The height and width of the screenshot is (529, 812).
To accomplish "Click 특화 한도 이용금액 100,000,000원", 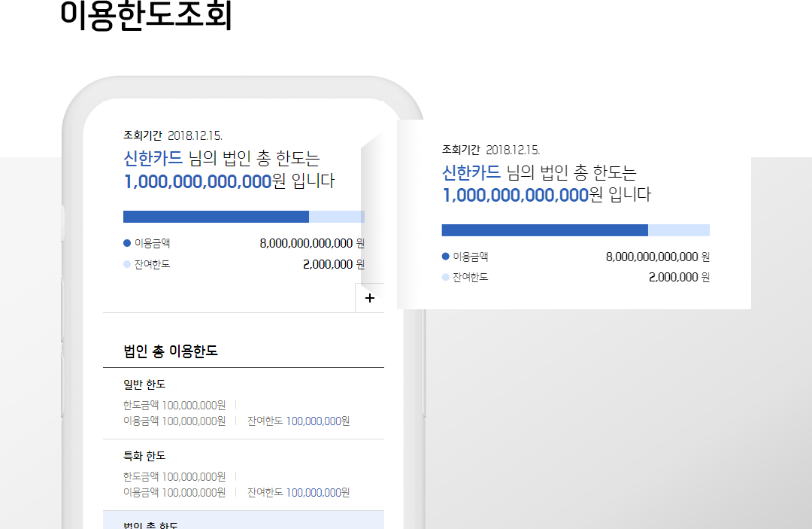I will (174, 493).
